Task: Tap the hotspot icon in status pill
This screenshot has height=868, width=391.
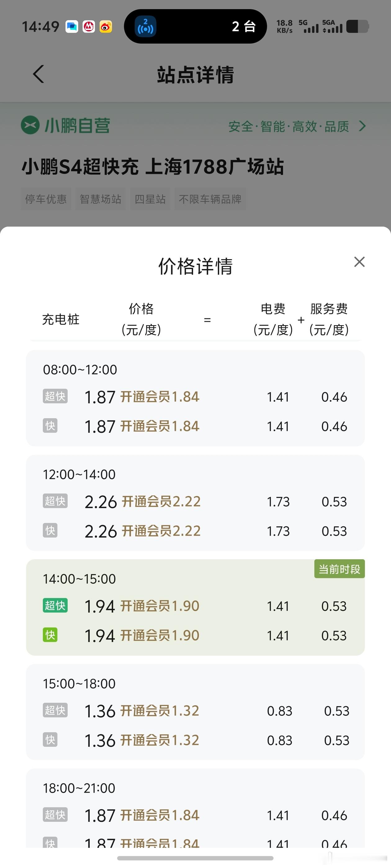Action: point(146,26)
